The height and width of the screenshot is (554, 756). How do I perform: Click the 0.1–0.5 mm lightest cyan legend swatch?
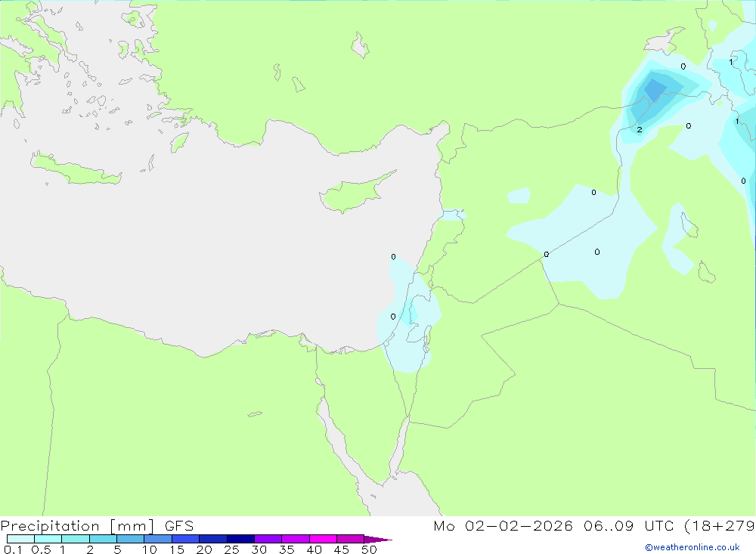(20, 539)
